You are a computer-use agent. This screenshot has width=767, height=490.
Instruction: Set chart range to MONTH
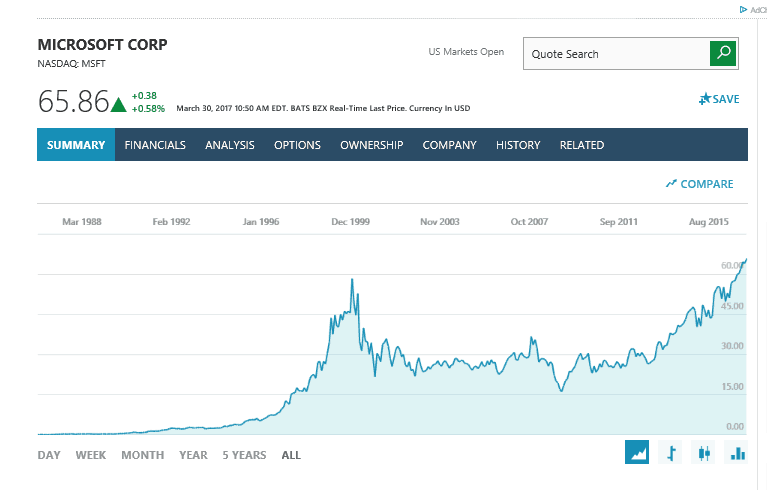click(143, 455)
